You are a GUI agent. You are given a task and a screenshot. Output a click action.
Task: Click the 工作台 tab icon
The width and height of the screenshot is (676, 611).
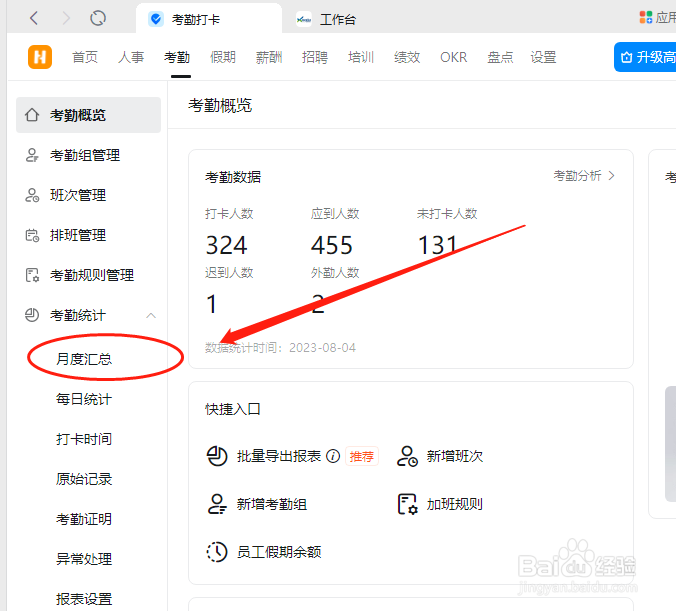(304, 19)
